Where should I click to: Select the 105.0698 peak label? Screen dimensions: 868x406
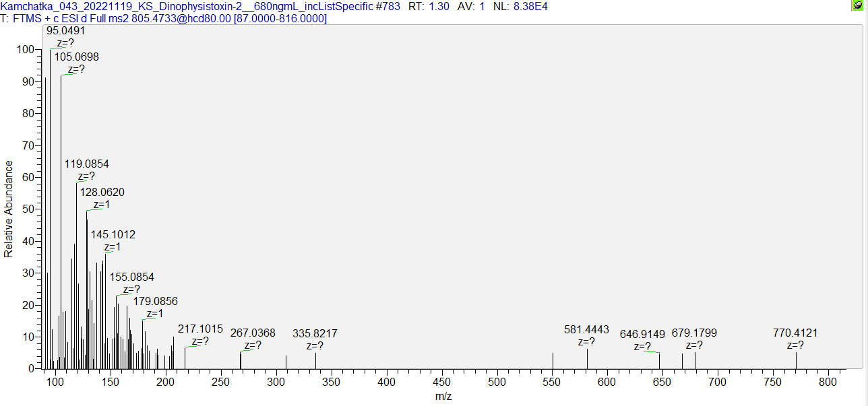tap(76, 57)
